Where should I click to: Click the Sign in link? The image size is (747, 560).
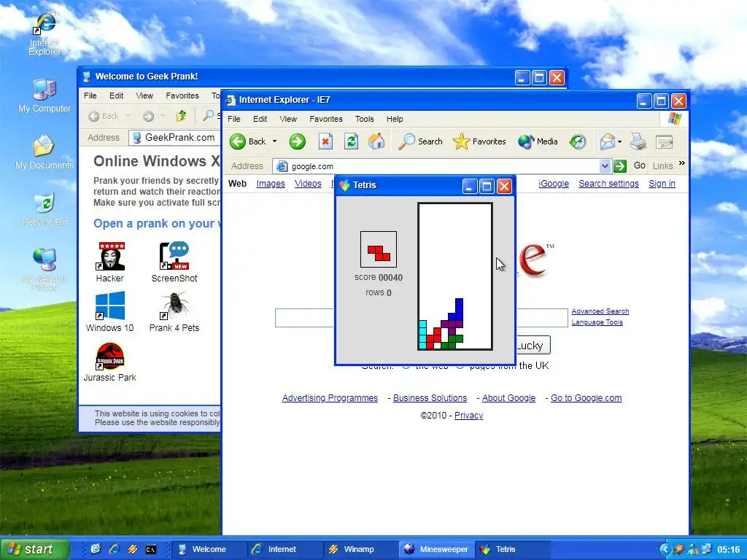coord(662,184)
